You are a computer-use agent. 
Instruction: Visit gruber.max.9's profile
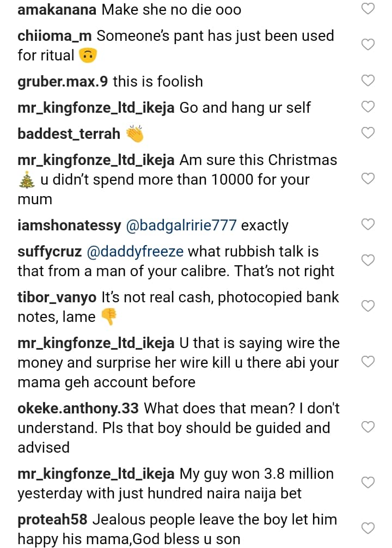(63, 81)
